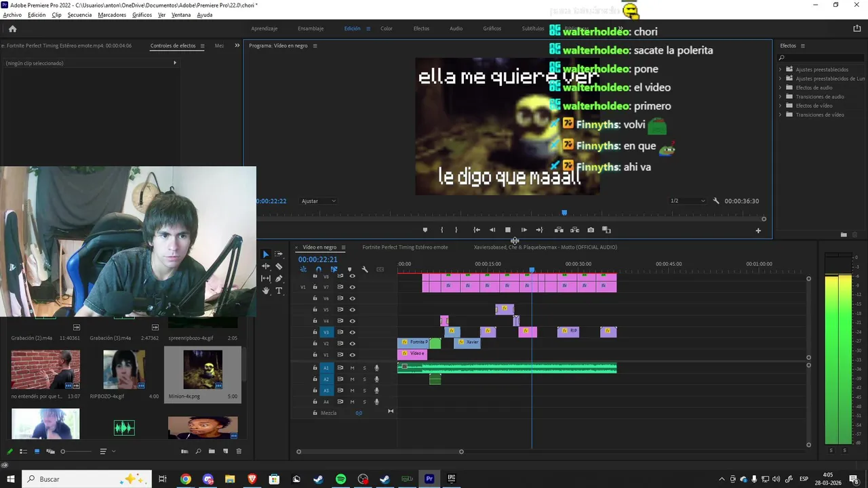Switch to Efectos workspace tab

point(421,28)
